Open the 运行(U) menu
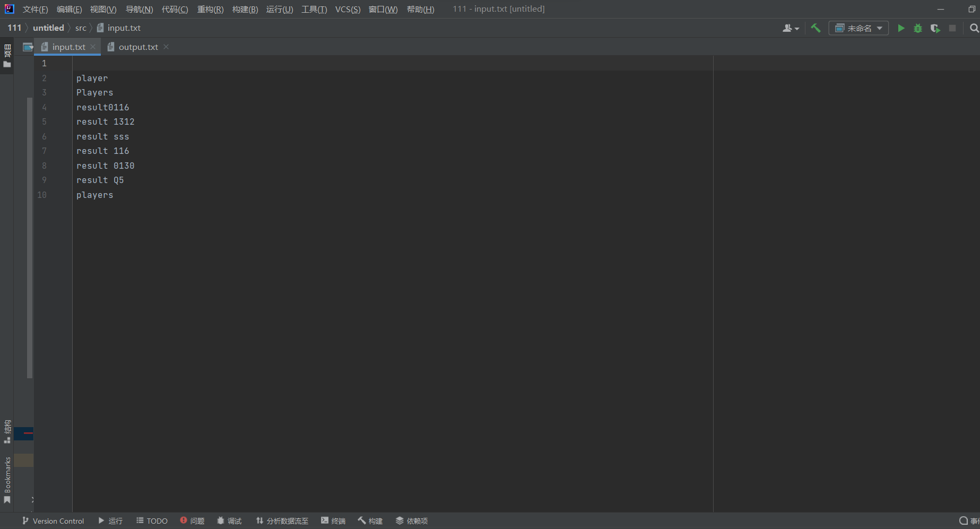 point(280,9)
